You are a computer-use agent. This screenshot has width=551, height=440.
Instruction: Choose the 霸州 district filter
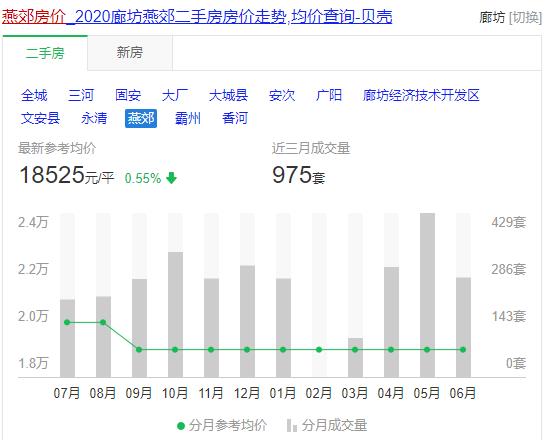point(188,118)
